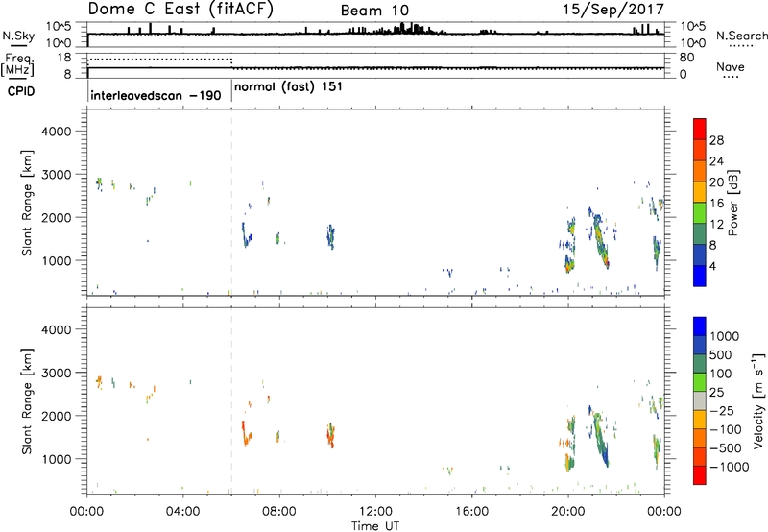Click the Slant Range label of the power panel
Screen dimensions: 768x532
[27, 203]
